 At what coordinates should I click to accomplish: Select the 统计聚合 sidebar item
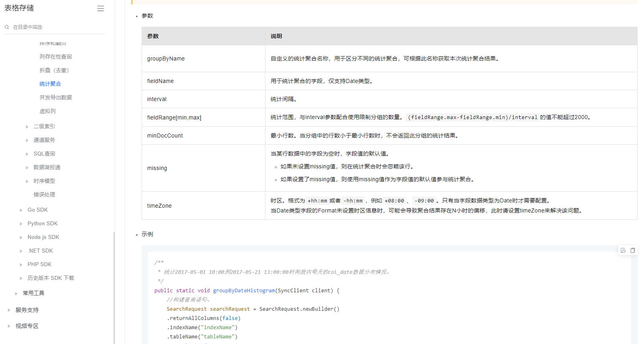point(50,84)
